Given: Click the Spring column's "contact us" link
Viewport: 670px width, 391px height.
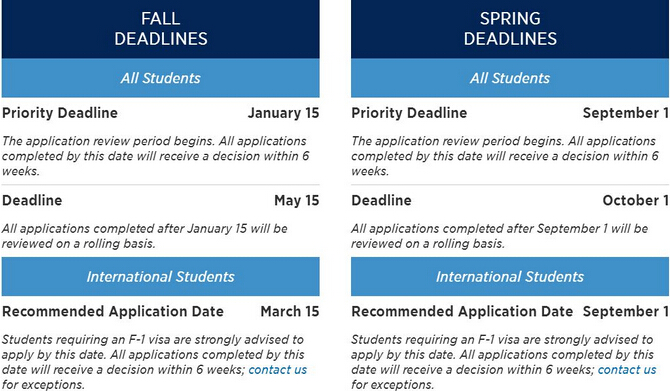Looking at the screenshot, I should click(x=627, y=370).
